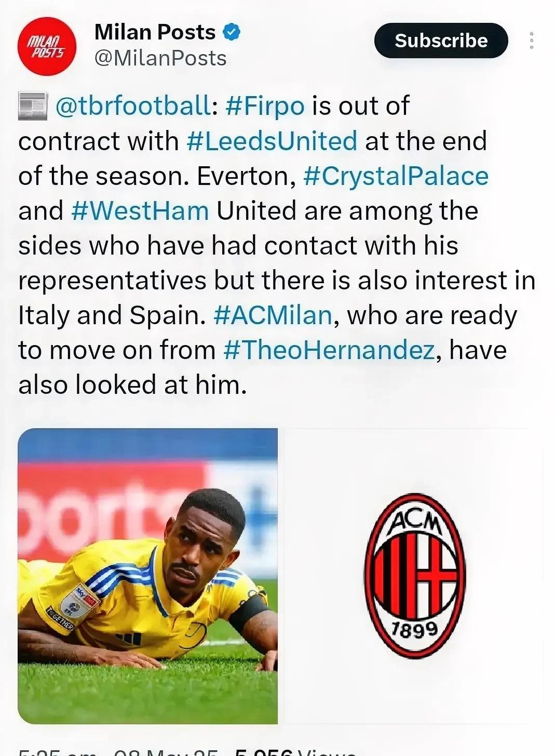Click the blue verified badge
Image resolution: width=555 pixels, height=756 pixels.
232,33
